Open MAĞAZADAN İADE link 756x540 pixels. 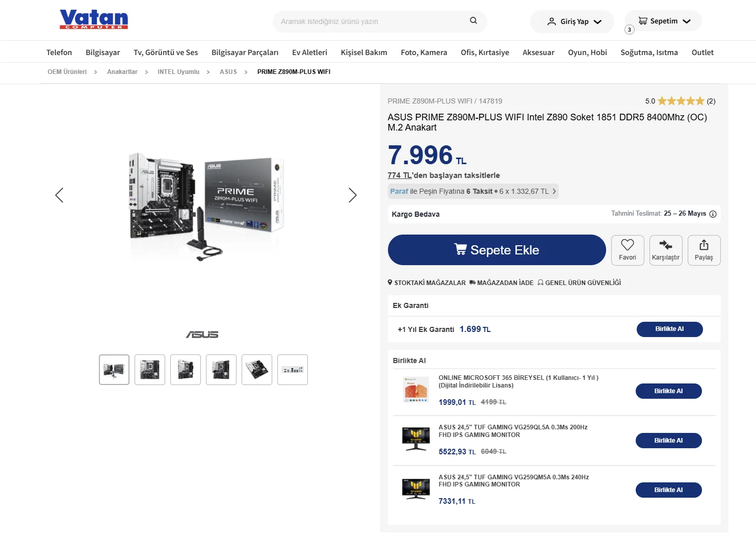502,283
